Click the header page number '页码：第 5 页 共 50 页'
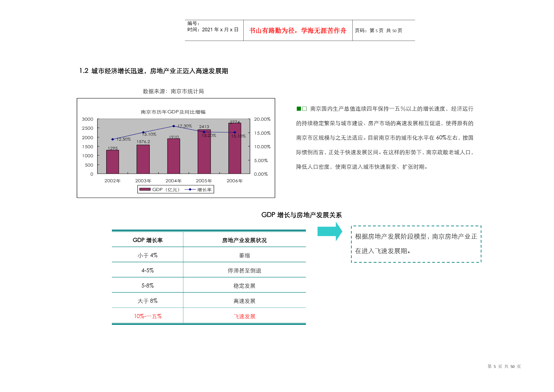The image size is (554, 392). coord(378,31)
